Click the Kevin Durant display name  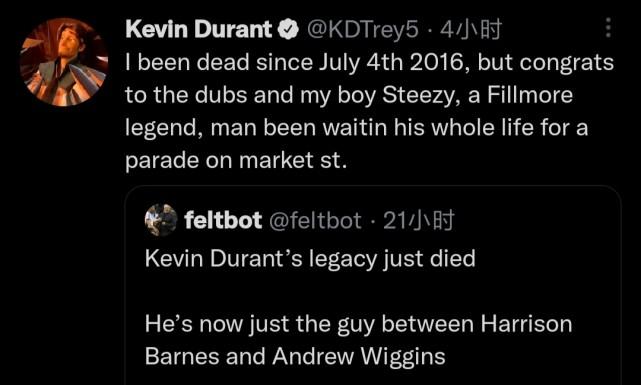pyautogui.click(x=199, y=29)
